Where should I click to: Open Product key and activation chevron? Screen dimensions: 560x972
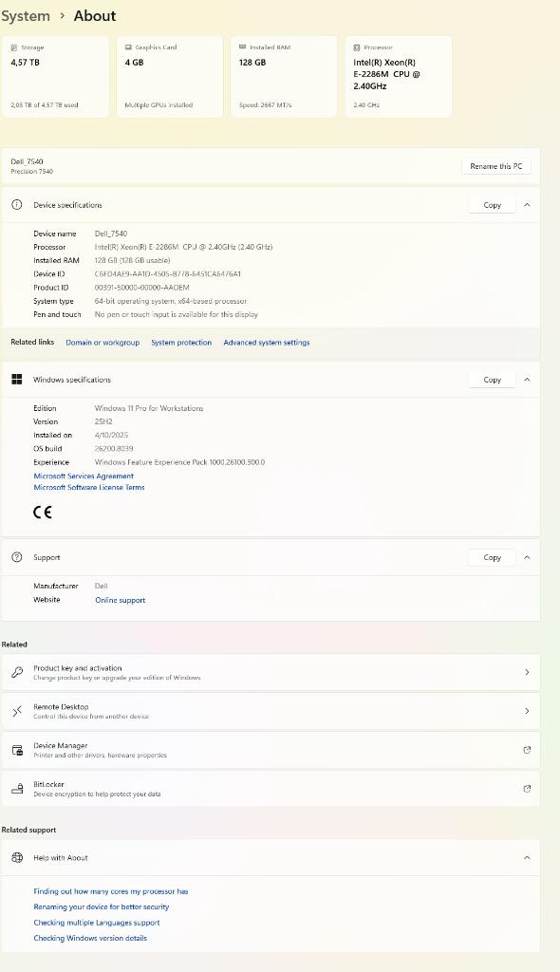click(x=527, y=672)
